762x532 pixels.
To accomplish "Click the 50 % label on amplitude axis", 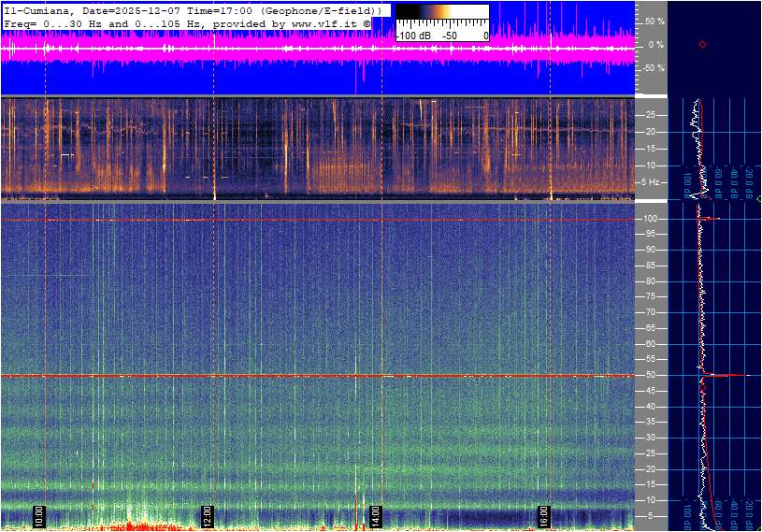I will 654,21.
